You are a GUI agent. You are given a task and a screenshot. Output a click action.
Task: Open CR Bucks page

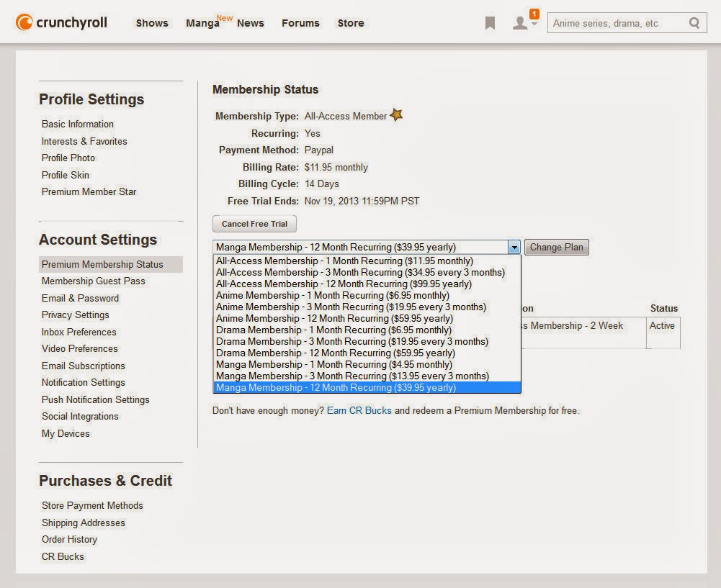point(63,556)
